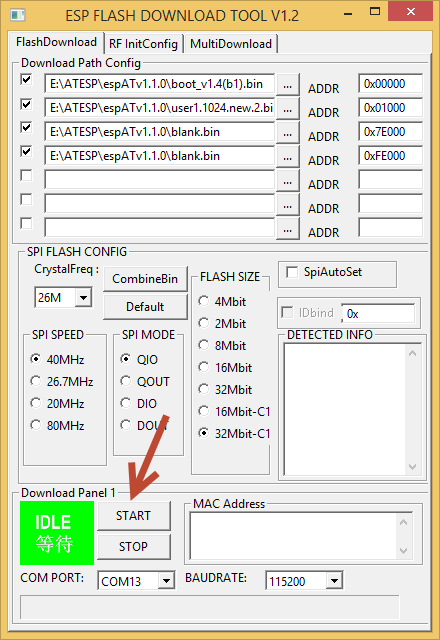
Task: Uncheck the boot_v1.4(b1).bin file checkbox
Action: [27, 80]
